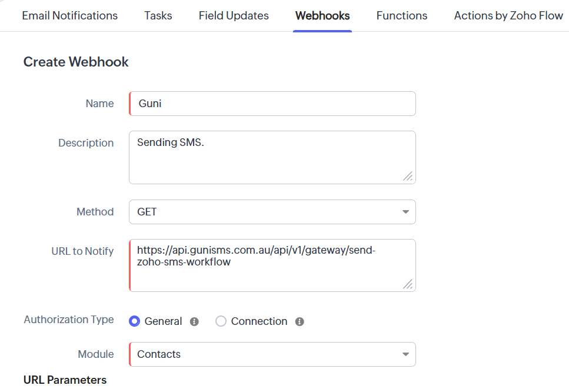Screen dimensions: 569x392
Task: Click the Name field containing Guni
Action: point(272,104)
